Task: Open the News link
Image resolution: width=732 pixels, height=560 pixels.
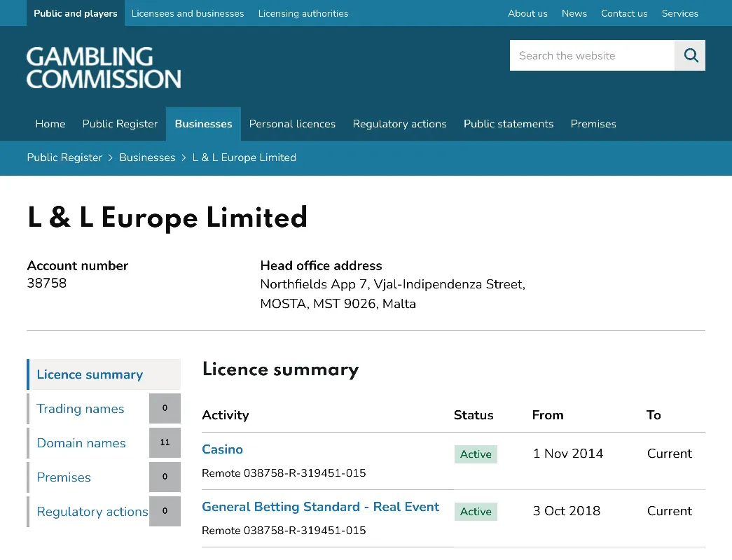Action: [x=574, y=13]
